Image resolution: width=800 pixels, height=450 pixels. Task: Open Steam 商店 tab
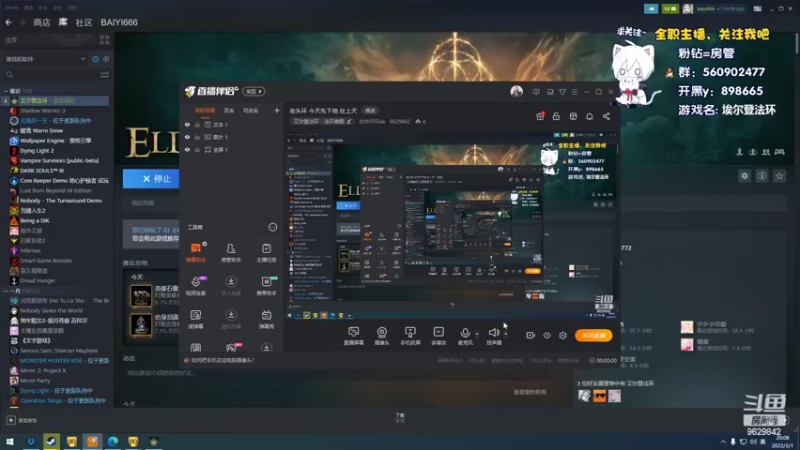(42, 22)
